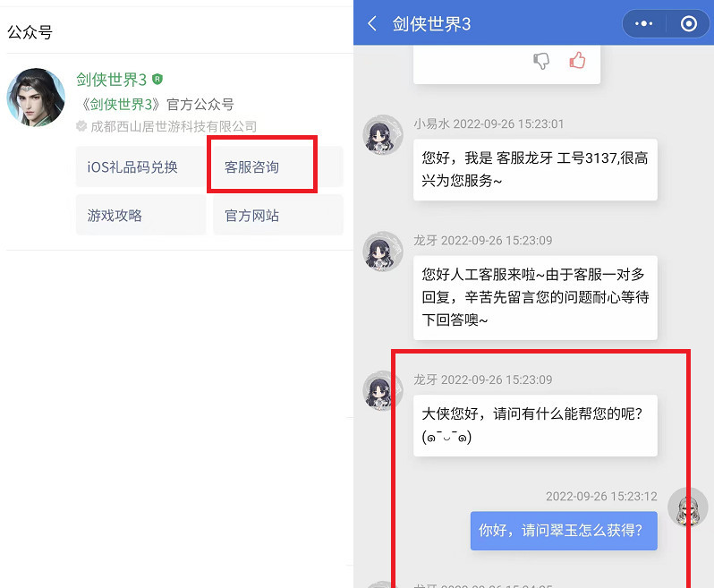
Task: Go to 官方网站
Action: click(x=251, y=216)
